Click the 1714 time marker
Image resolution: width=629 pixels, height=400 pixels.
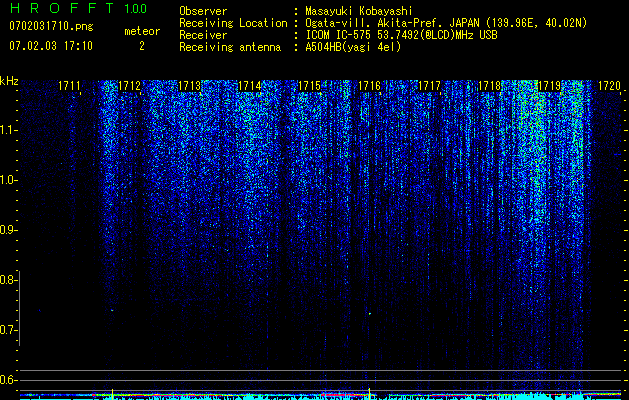249,86
